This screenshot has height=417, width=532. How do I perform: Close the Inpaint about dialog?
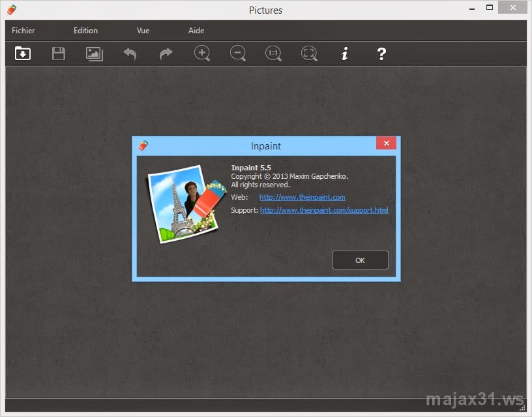tap(386, 144)
